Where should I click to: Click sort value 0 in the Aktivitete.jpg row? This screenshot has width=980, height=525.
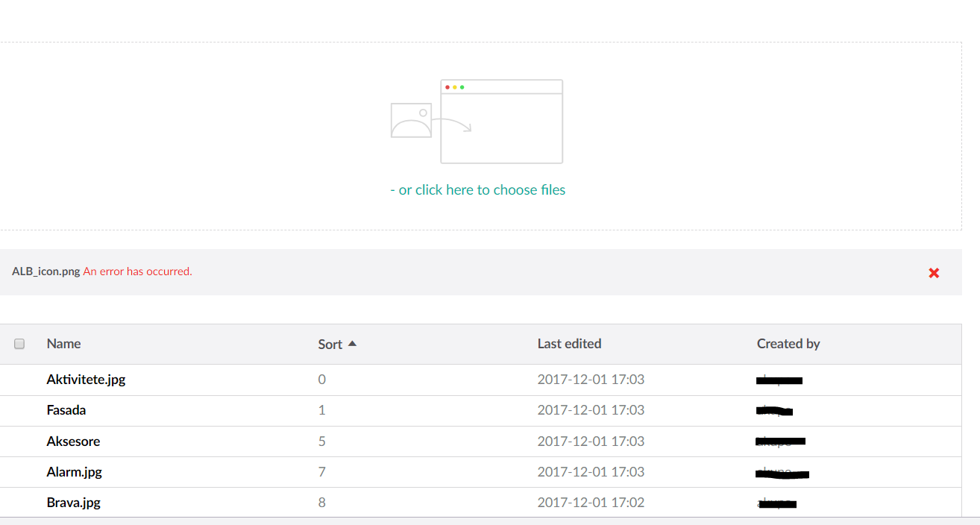point(322,380)
